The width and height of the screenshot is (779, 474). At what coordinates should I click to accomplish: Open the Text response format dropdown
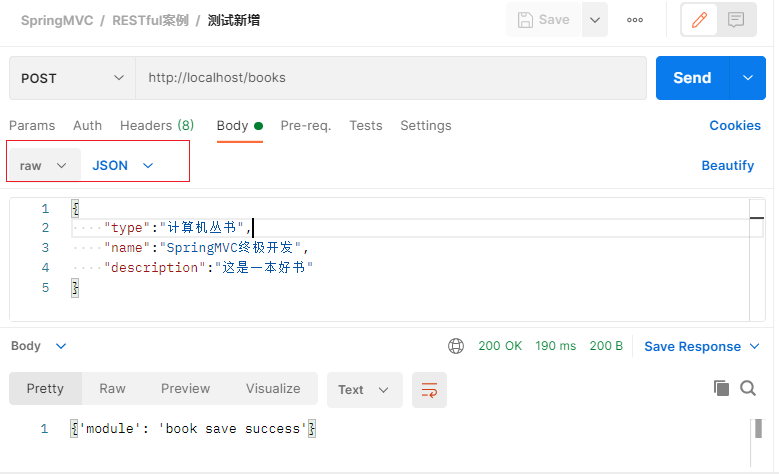[364, 389]
